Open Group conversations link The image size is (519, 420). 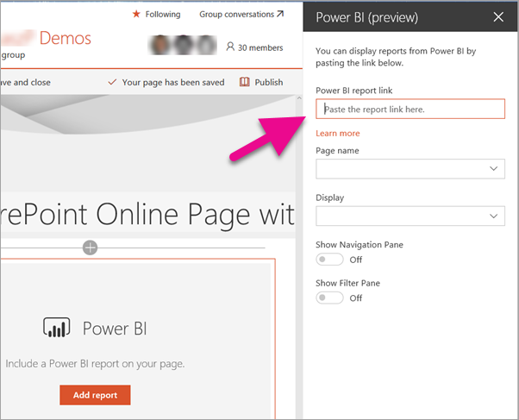pyautogui.click(x=237, y=15)
